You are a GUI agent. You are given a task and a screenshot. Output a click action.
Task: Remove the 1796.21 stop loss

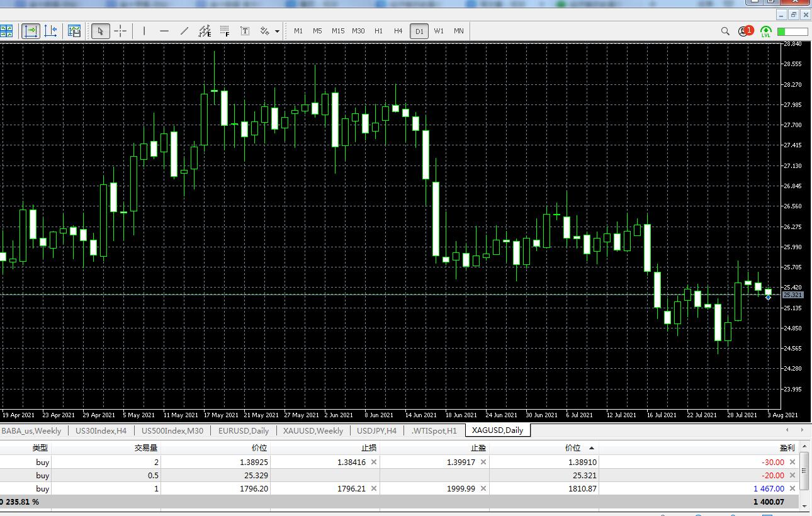coord(373,488)
